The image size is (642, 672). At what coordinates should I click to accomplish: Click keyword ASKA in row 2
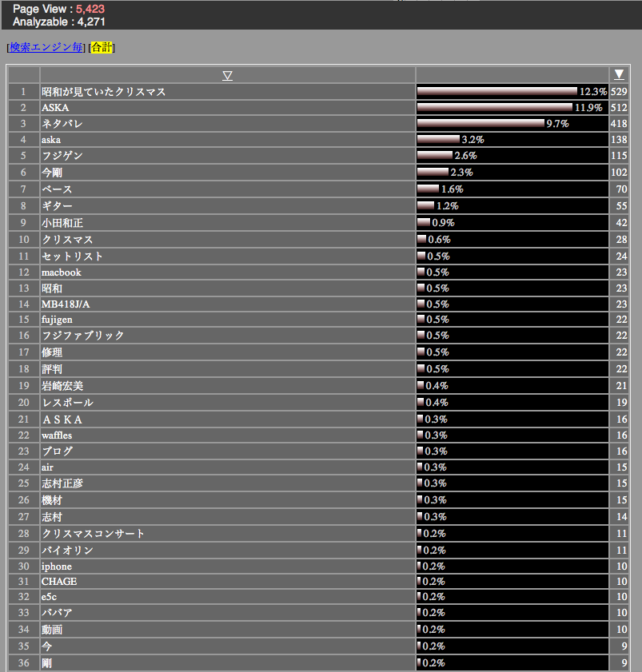point(55,108)
